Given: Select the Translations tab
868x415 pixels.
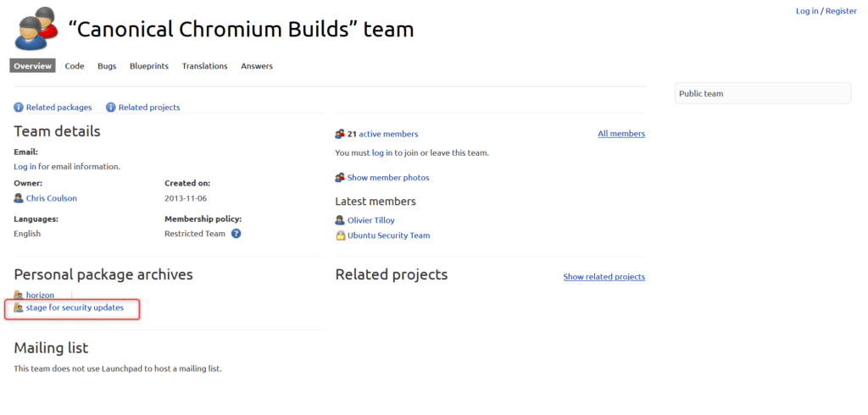Looking at the screenshot, I should pos(204,66).
